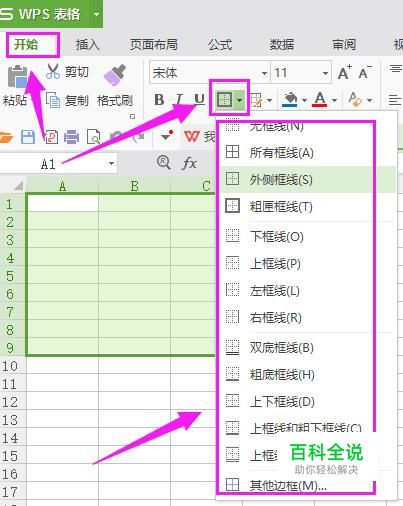The height and width of the screenshot is (506, 403).
Task: Open the font color dropdown arrow
Action: coord(334,100)
